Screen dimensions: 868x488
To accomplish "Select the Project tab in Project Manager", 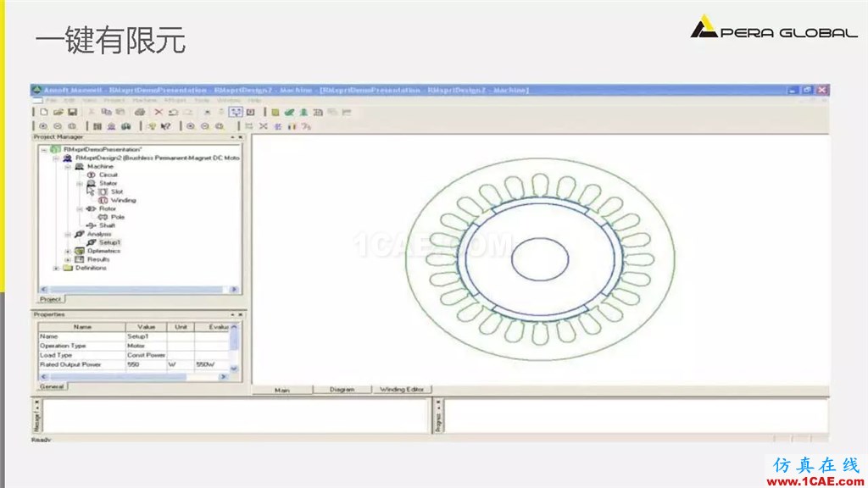I will [x=50, y=299].
